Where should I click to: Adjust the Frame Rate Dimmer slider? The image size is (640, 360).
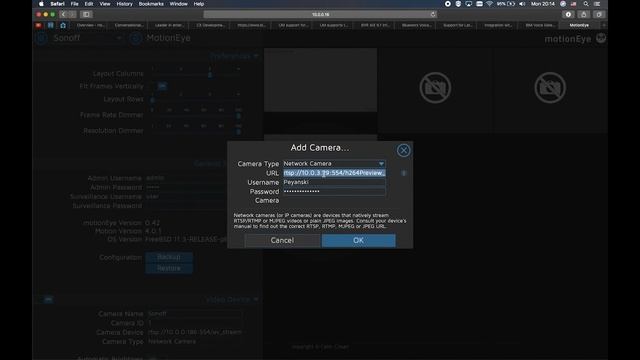[x=195, y=115]
